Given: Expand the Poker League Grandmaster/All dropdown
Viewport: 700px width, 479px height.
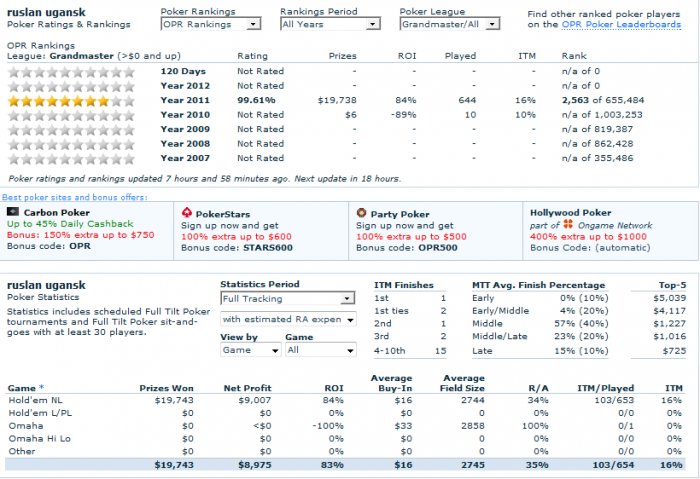Looking at the screenshot, I should (x=450, y=24).
